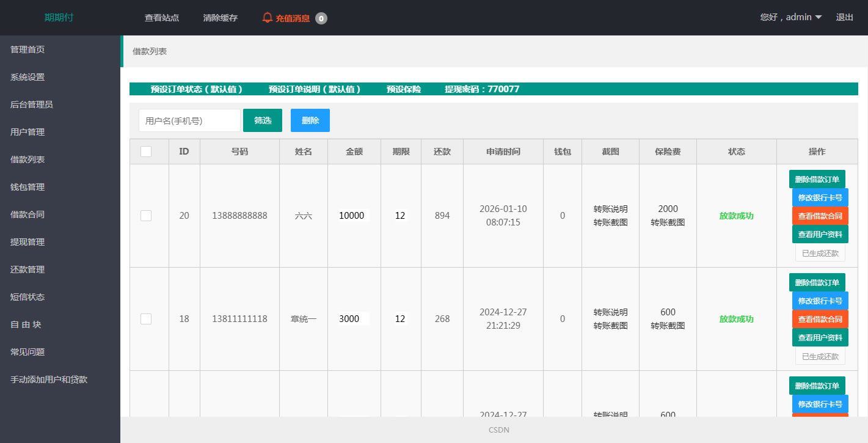868x443 pixels.
Task: Click 删除借款订单 for order ID 20
Action: [817, 179]
